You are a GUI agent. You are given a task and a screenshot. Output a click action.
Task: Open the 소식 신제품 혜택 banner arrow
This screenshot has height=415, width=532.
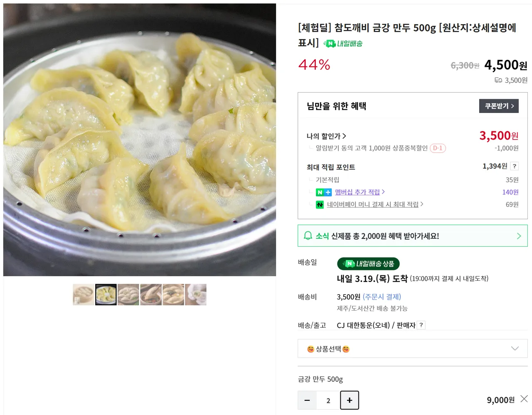[519, 236]
